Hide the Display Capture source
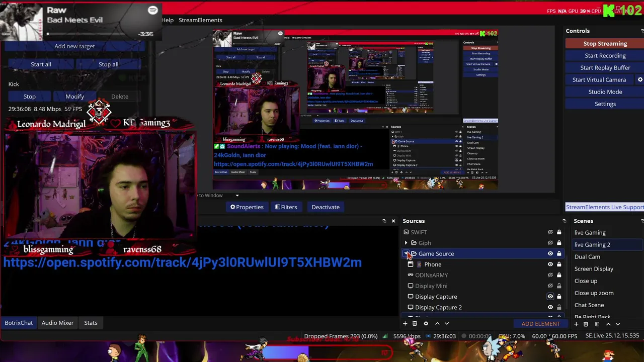Image resolution: width=644 pixels, height=362 pixels. click(550, 297)
